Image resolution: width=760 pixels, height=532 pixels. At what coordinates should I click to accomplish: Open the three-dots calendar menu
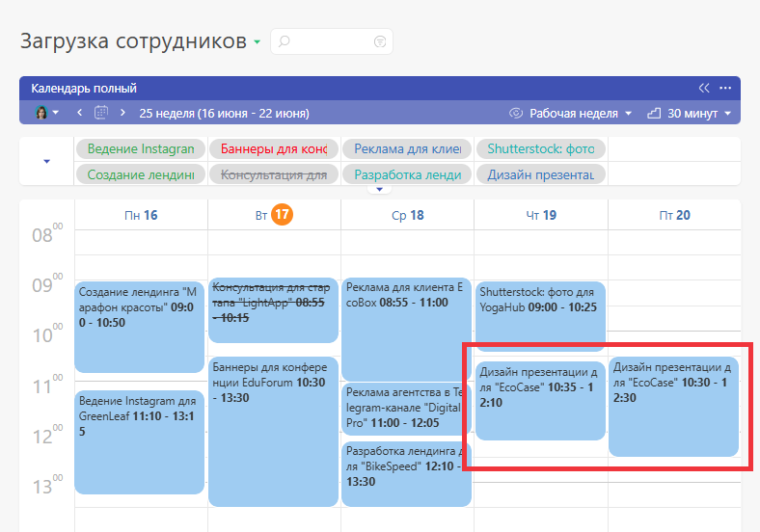pyautogui.click(x=725, y=88)
